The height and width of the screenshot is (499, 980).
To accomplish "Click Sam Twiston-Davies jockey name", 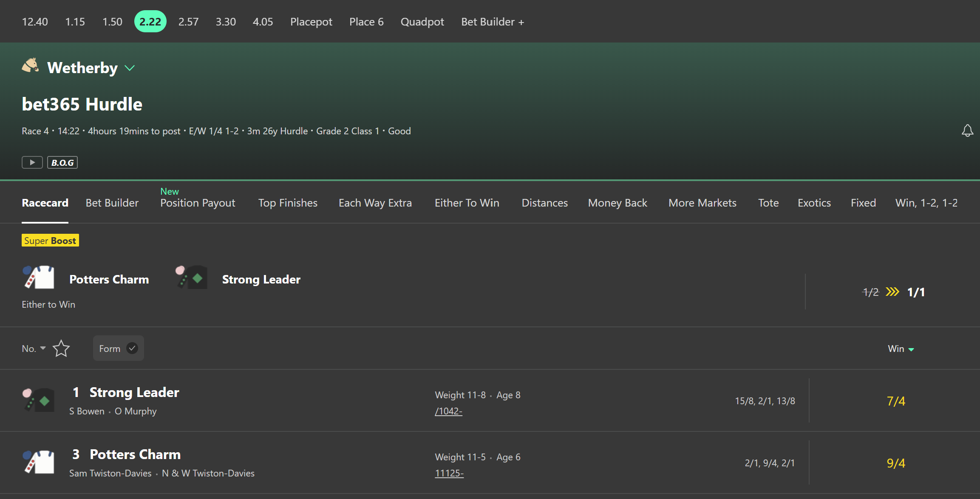I will 110,473.
